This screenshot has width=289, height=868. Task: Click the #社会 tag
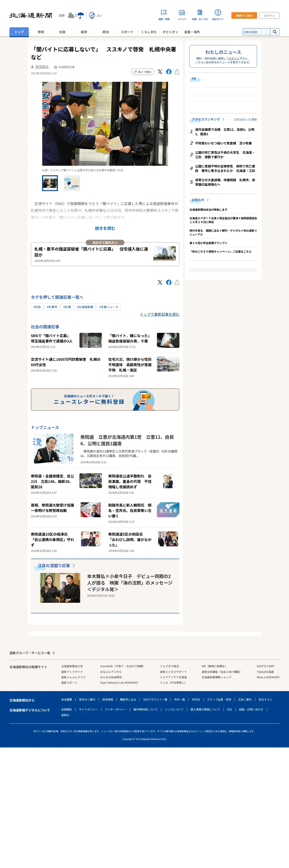click(x=37, y=307)
